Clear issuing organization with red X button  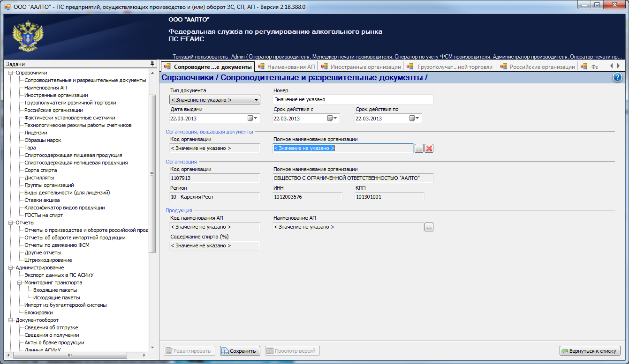[x=429, y=148]
